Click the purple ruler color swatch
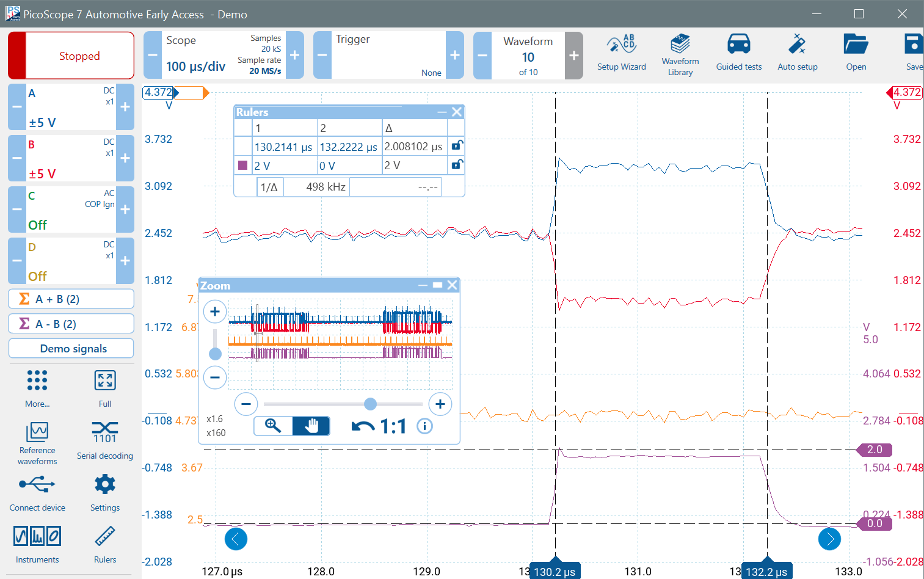 [x=242, y=165]
